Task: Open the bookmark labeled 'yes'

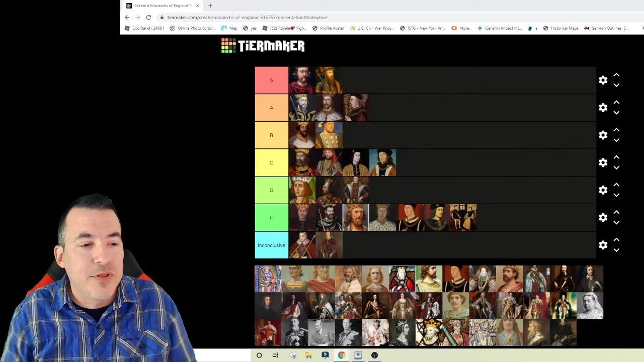Action: click(x=250, y=28)
